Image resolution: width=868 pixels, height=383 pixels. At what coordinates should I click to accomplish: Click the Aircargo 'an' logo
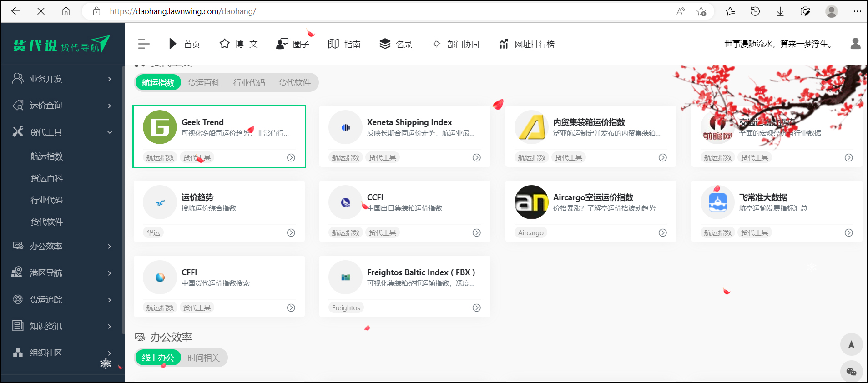pos(531,202)
